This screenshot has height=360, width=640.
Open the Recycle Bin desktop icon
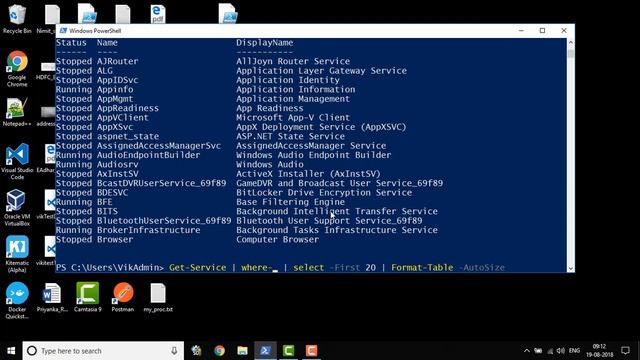17,19
